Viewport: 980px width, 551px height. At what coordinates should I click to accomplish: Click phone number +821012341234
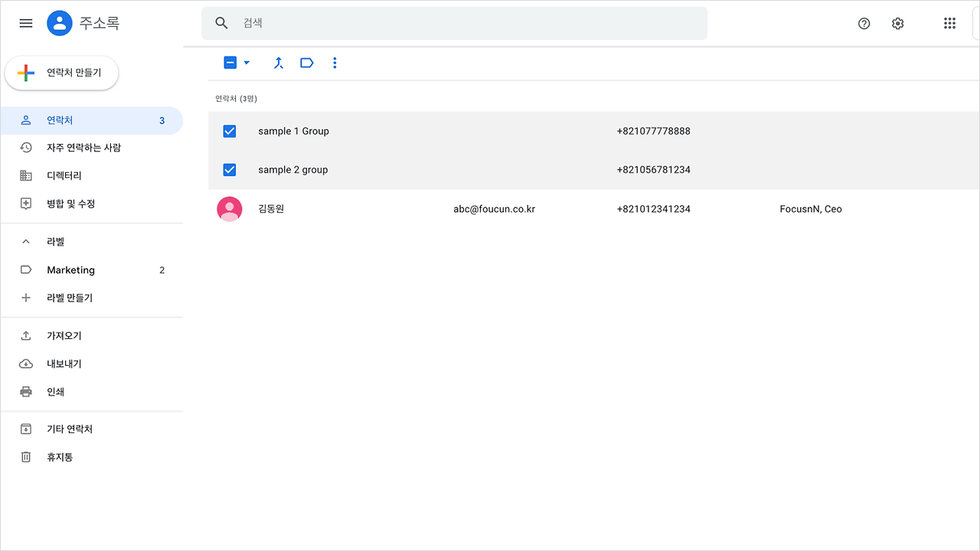click(x=653, y=209)
